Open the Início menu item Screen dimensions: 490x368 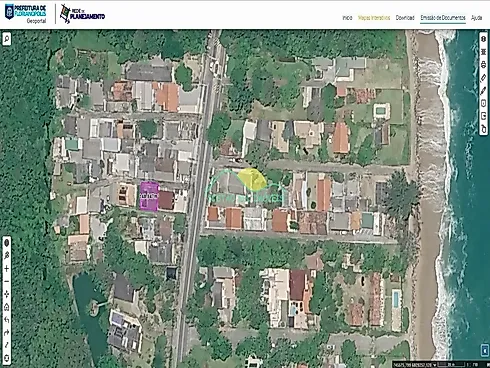click(x=347, y=18)
